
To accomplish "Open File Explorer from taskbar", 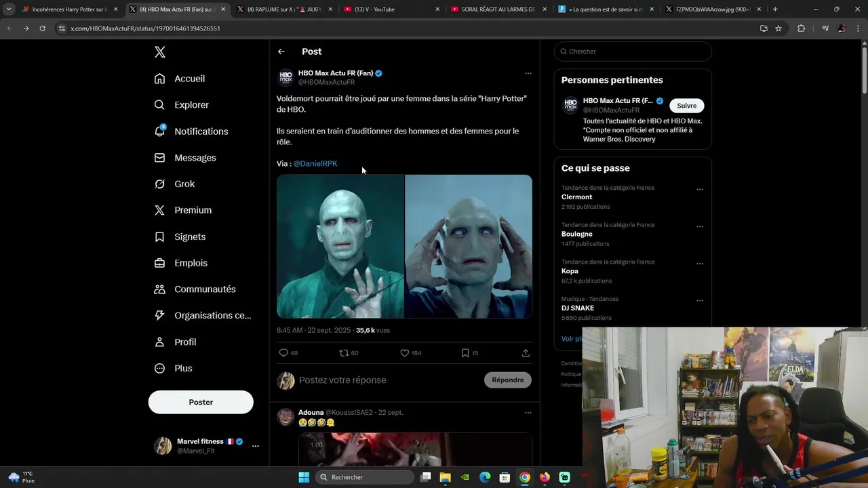I will pos(445,477).
